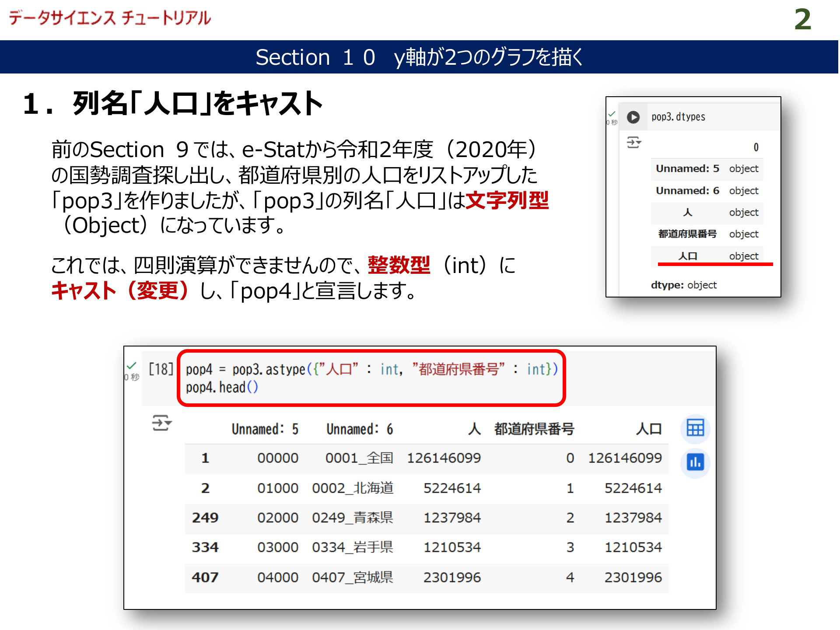Screen dimensions: 840x630
Task: Click the 人口 column header in table
Action: 648,429
